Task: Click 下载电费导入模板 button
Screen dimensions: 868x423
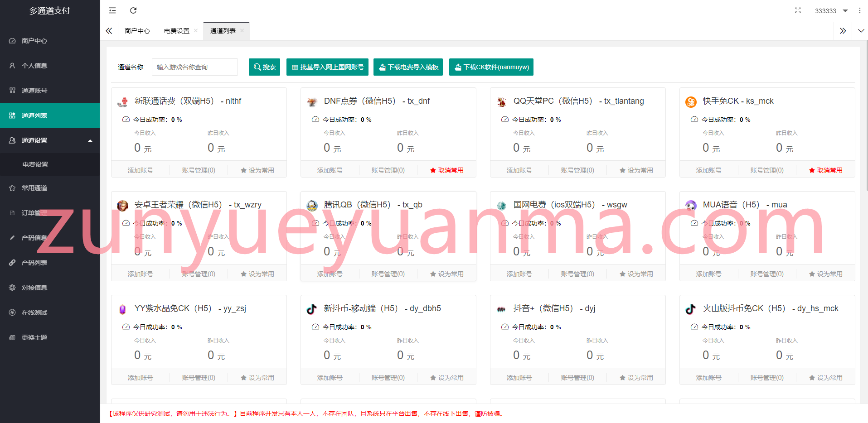Action: coord(408,67)
